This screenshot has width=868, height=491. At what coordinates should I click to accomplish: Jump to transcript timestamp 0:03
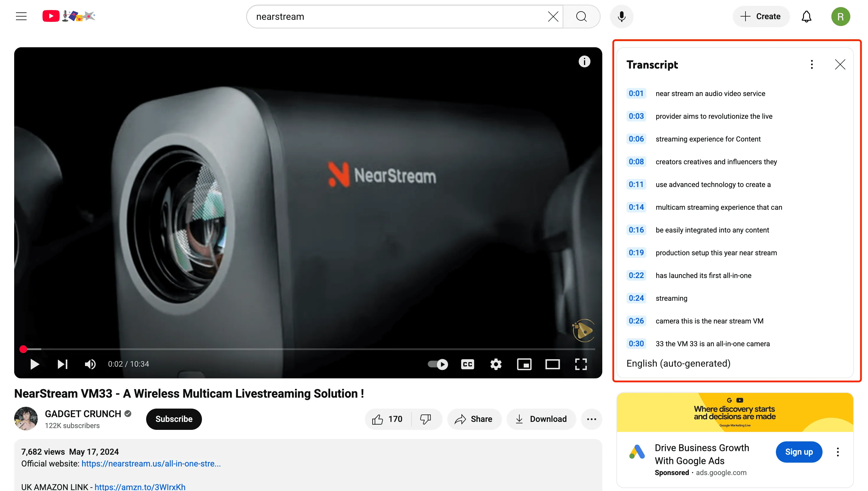(x=636, y=116)
